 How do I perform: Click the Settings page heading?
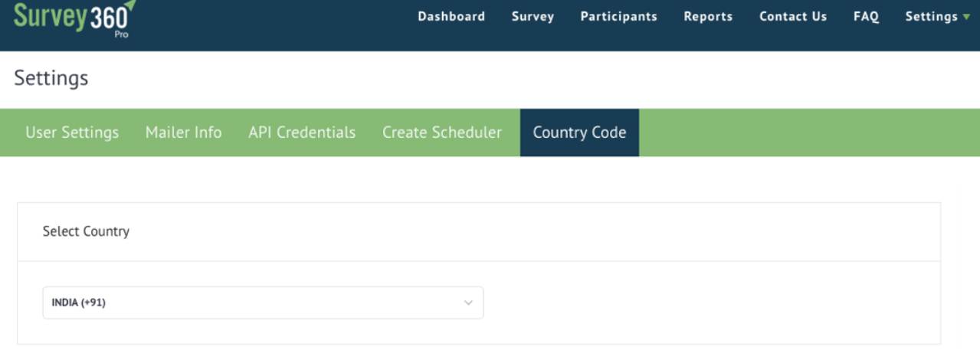pyautogui.click(x=51, y=77)
